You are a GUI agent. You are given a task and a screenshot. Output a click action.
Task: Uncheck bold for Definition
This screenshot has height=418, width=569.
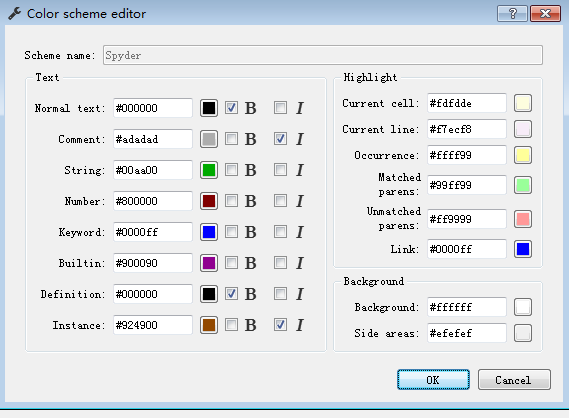pos(231,294)
